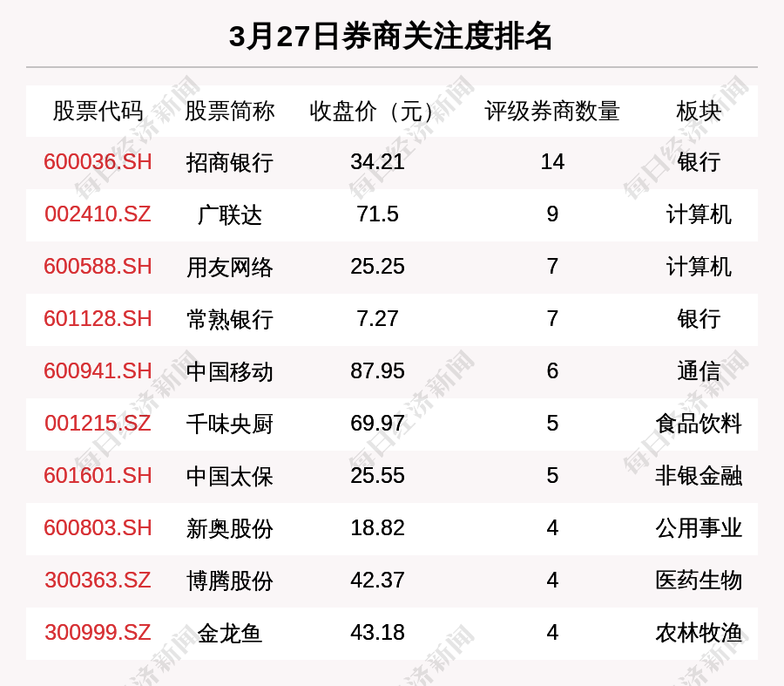Click the stock name 博腾股份
784x686 pixels.
[229, 581]
